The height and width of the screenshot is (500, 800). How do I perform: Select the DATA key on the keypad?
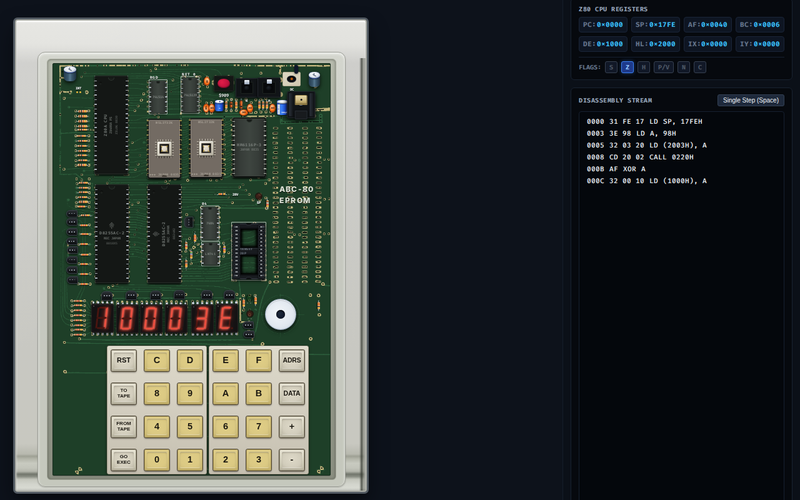click(x=292, y=393)
